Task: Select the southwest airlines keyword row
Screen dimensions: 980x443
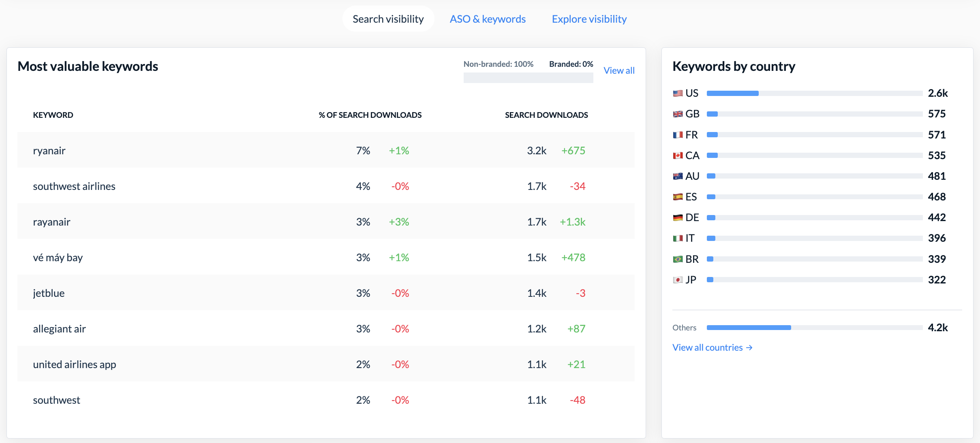Action: pos(326,186)
